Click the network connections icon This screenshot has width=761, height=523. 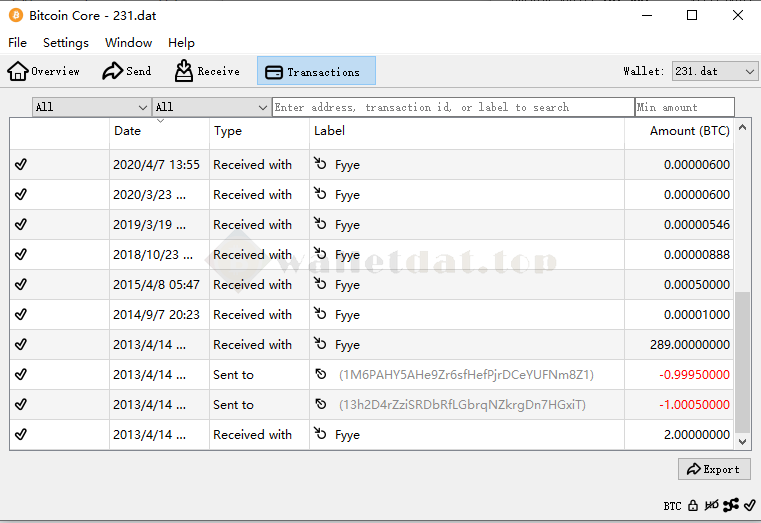click(x=731, y=506)
